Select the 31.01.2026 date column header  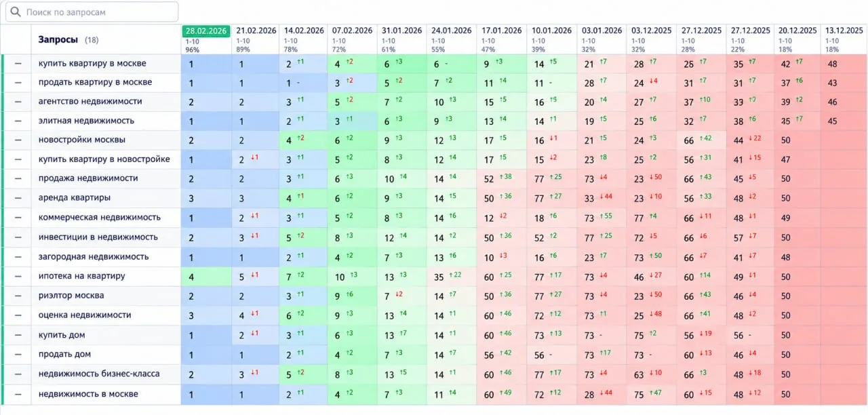tap(401, 39)
